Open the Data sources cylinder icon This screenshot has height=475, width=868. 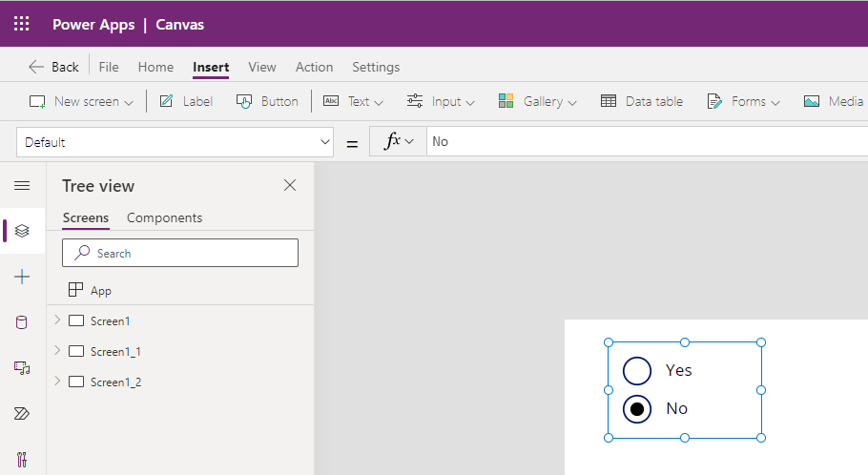(22, 322)
